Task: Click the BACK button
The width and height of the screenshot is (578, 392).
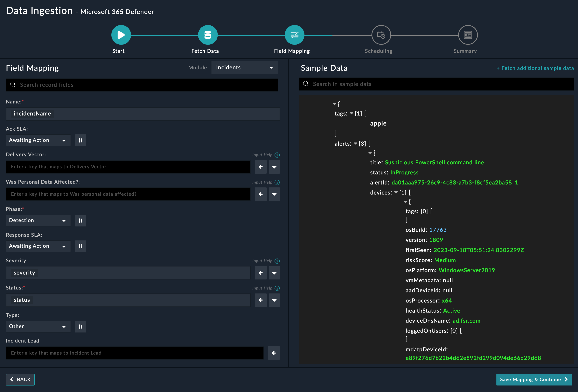Action: tap(20, 380)
